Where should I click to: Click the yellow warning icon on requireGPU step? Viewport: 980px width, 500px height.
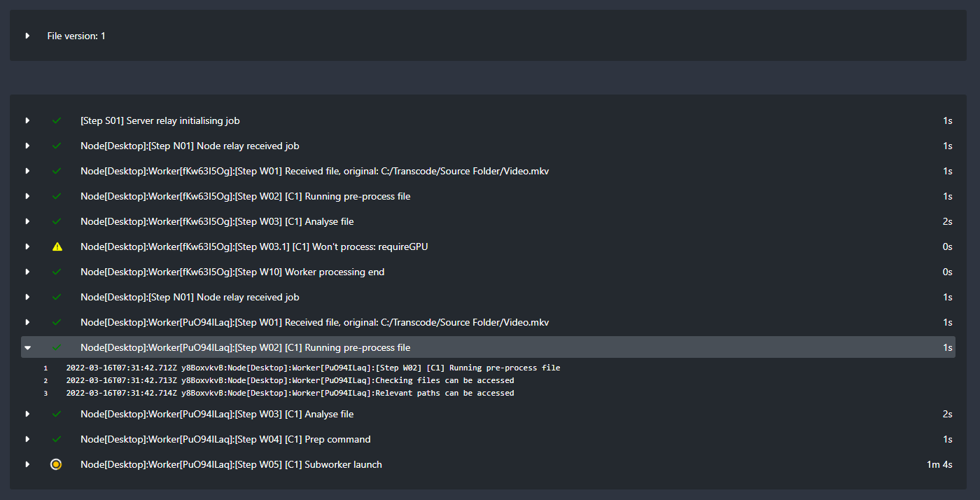57,246
